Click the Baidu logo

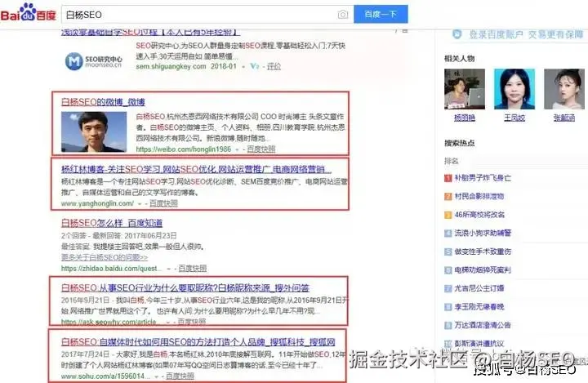pos(28,13)
